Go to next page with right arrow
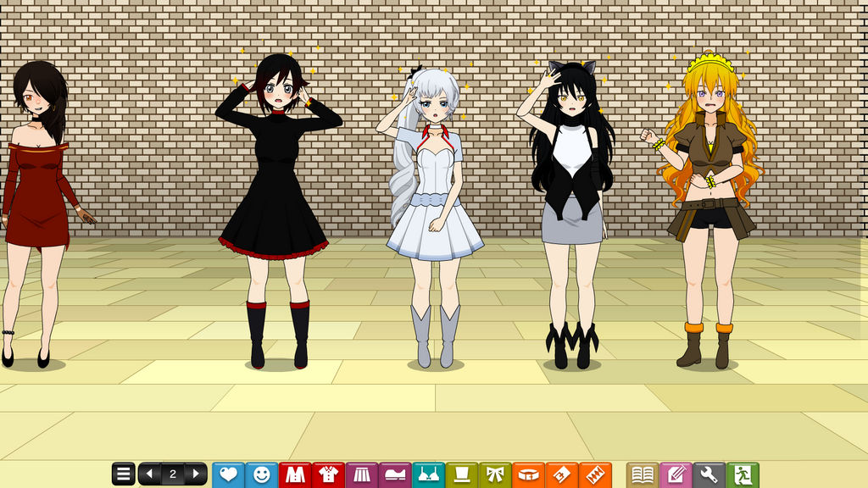 [196, 474]
